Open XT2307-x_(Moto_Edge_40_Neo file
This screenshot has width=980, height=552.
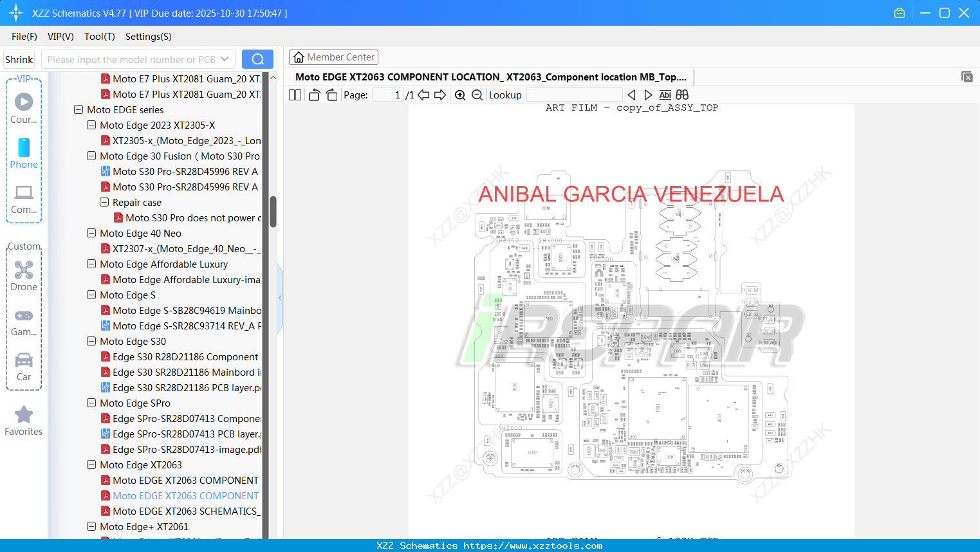[181, 248]
